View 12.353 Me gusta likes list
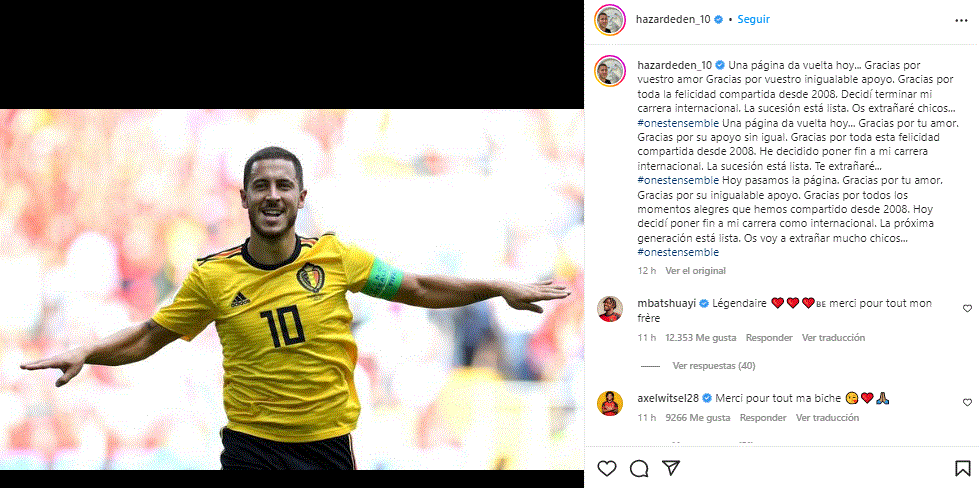Screen dimensions: 980x488 point(701,337)
